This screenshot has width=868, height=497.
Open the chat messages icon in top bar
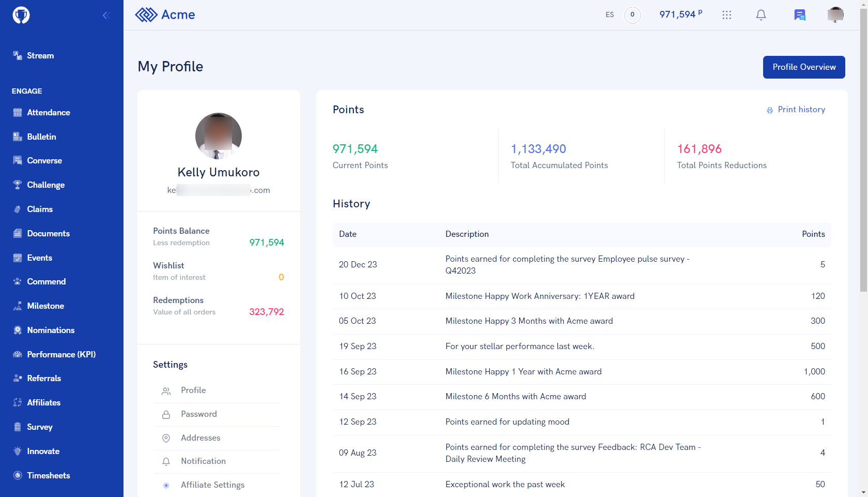799,15
